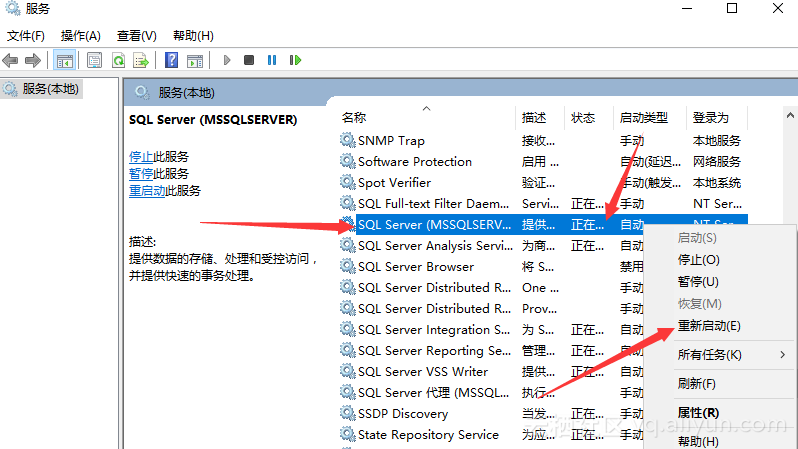The width and height of the screenshot is (798, 449).
Task: Toggle the console tree pane icon
Action: (x=65, y=61)
